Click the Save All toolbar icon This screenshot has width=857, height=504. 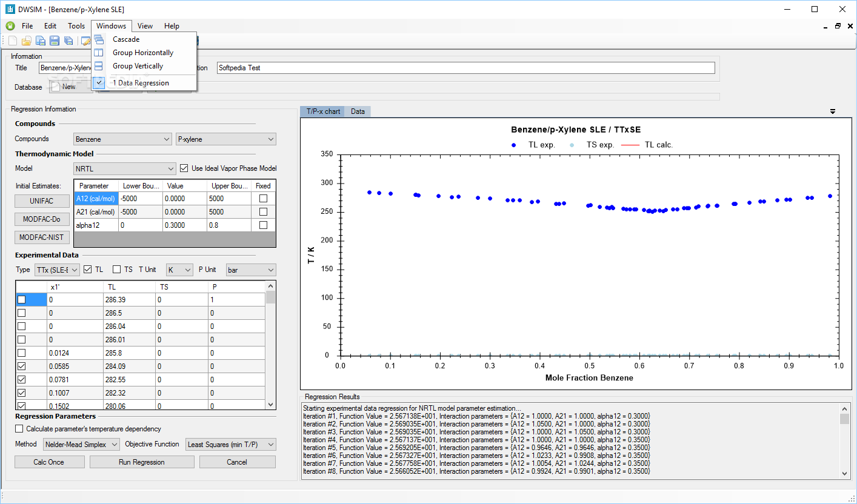click(x=68, y=41)
